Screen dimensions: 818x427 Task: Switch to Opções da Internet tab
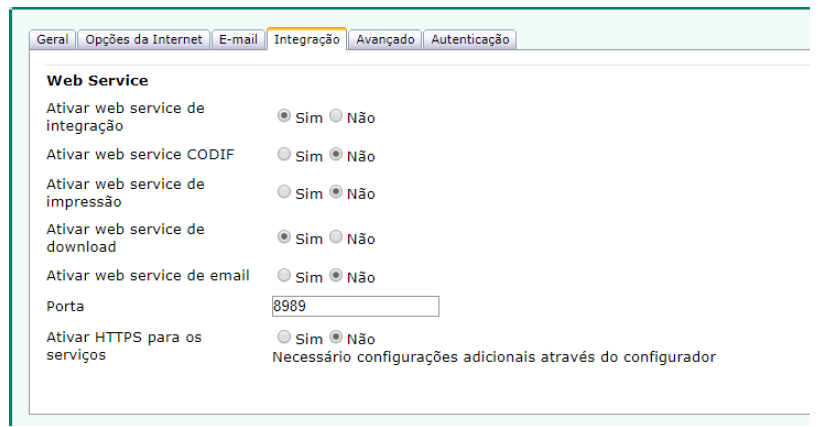tap(143, 40)
